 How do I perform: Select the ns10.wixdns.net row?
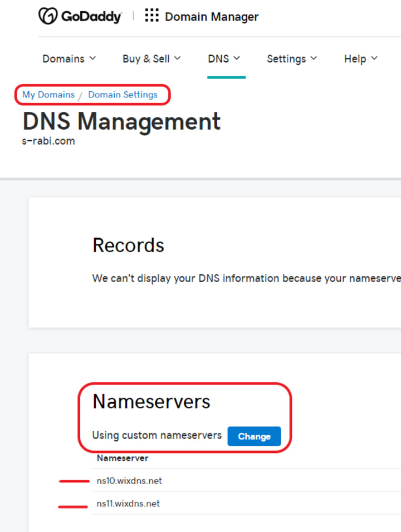246,480
